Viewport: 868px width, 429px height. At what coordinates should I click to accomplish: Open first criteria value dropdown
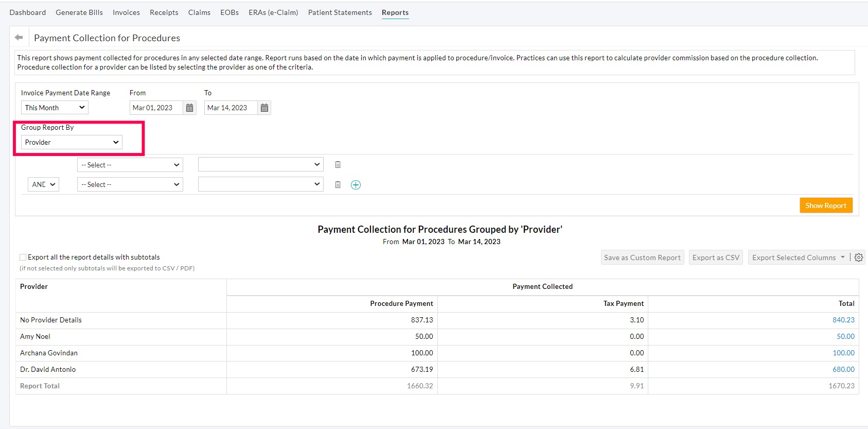(260, 165)
